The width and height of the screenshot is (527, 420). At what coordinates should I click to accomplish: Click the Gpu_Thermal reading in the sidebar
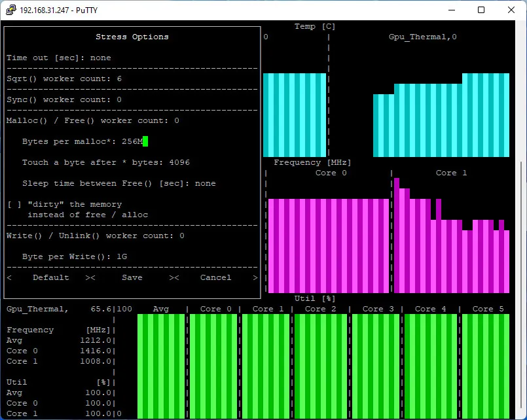click(x=46, y=308)
